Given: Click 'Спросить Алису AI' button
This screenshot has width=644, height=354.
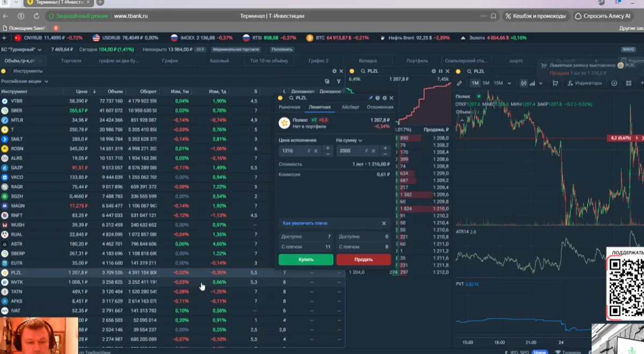Looking at the screenshot, I should [x=603, y=16].
